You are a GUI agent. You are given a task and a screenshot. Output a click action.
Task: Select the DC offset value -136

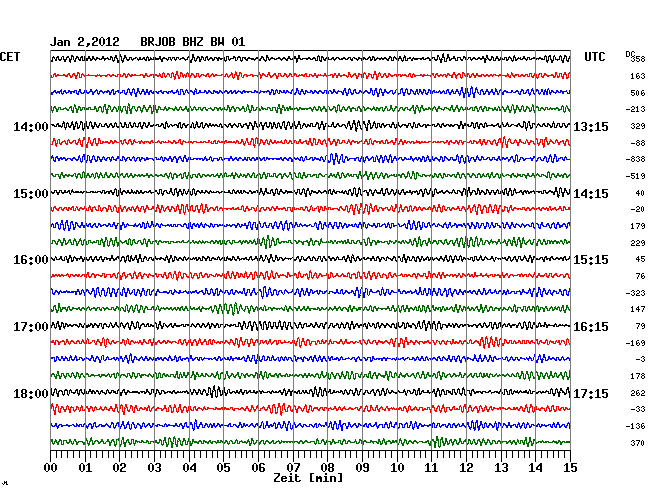point(635,426)
